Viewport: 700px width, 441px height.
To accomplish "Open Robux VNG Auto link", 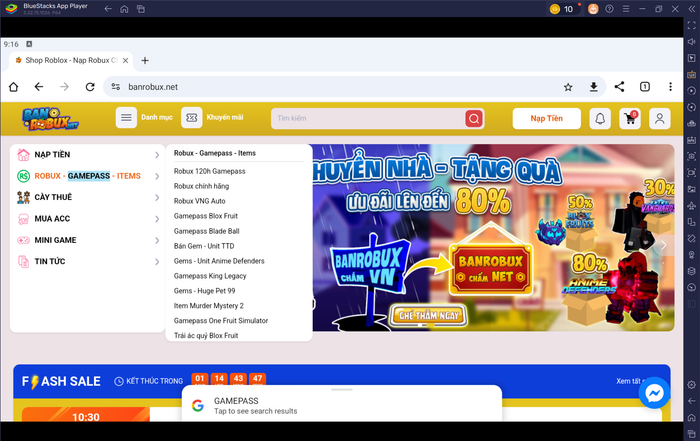I will (x=200, y=201).
